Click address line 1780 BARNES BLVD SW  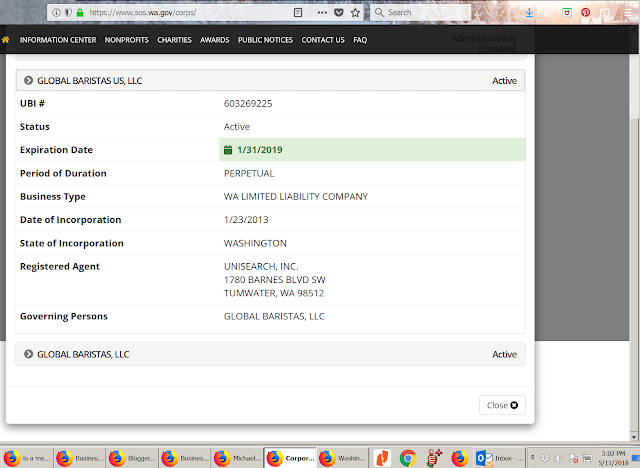pos(275,280)
